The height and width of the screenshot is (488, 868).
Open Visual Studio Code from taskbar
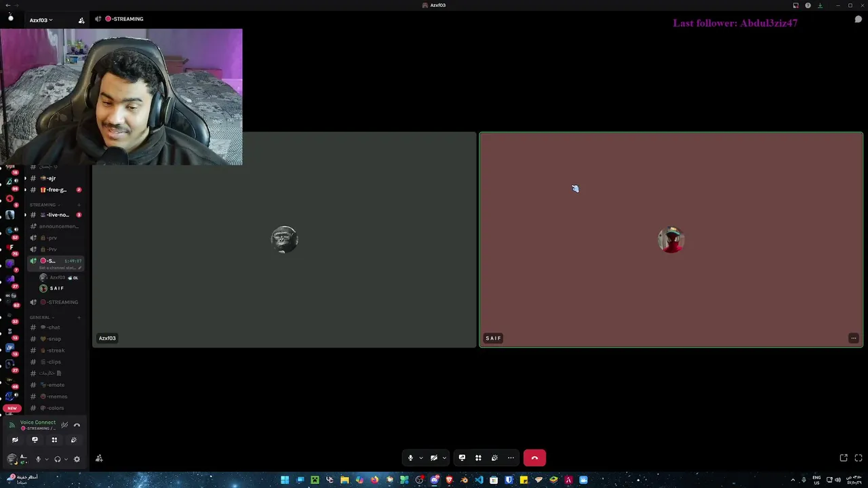(x=479, y=480)
